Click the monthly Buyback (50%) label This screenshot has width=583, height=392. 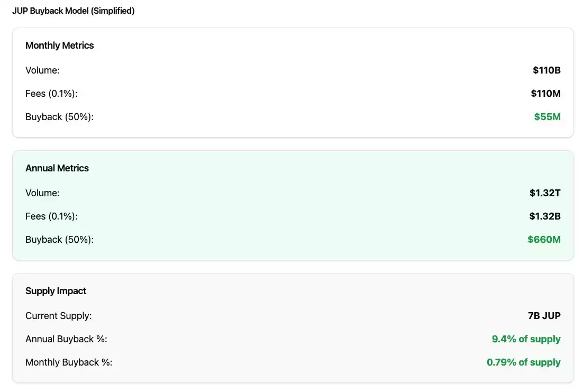(59, 117)
